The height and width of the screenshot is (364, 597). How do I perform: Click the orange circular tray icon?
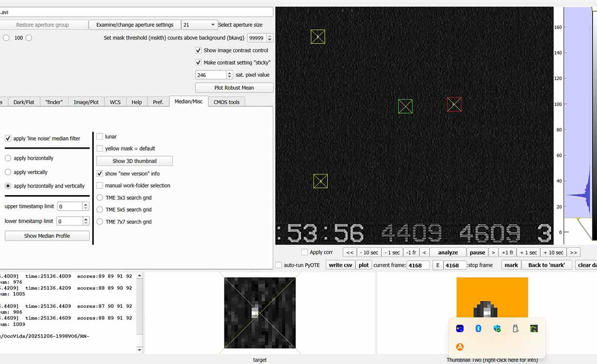[x=460, y=347]
